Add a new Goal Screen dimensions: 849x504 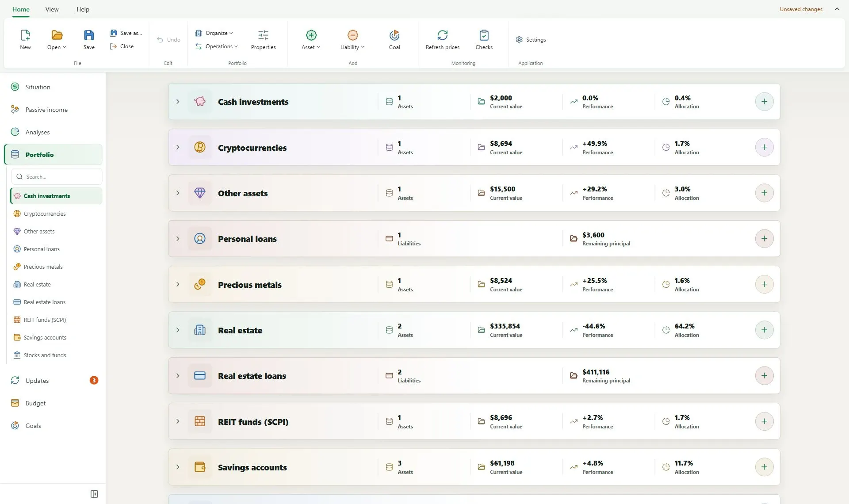(x=394, y=39)
